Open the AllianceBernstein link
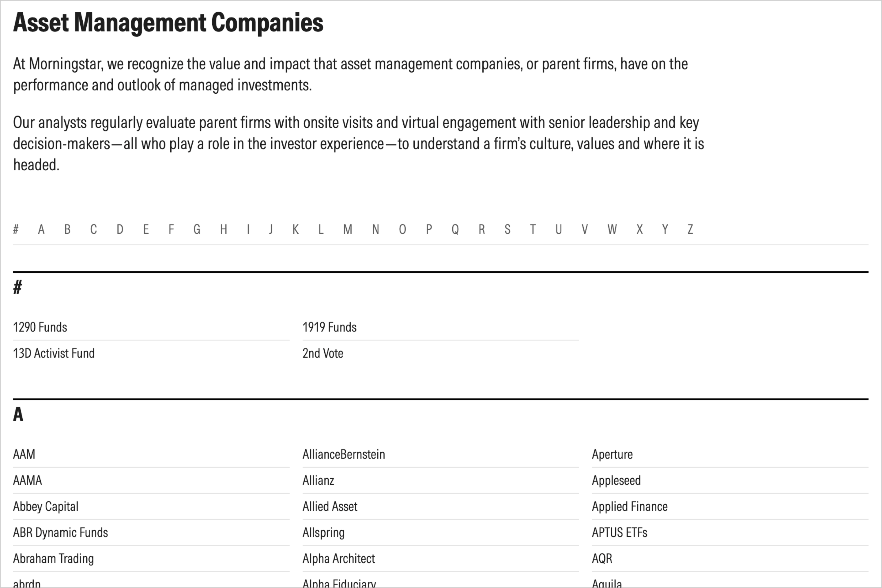 [x=344, y=454]
